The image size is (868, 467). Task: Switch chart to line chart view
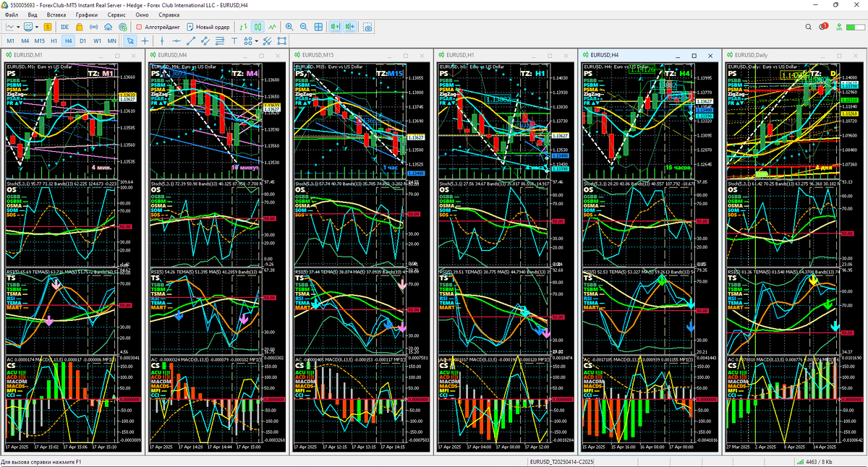pos(272,27)
